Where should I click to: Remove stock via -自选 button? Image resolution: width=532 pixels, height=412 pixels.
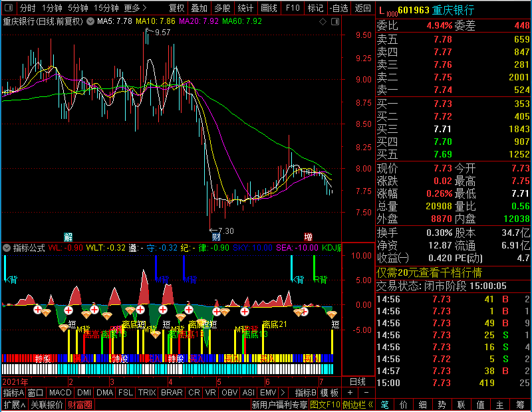pyautogui.click(x=338, y=8)
